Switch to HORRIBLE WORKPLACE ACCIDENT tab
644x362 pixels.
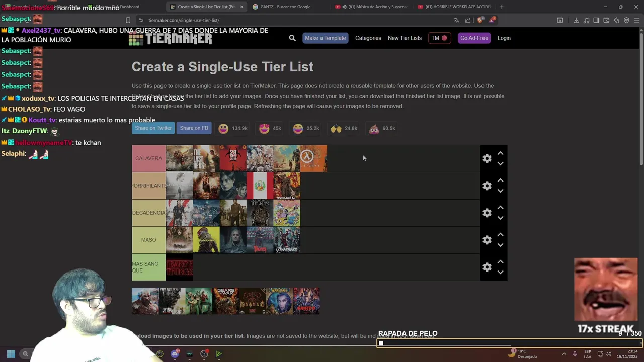[454, 7]
